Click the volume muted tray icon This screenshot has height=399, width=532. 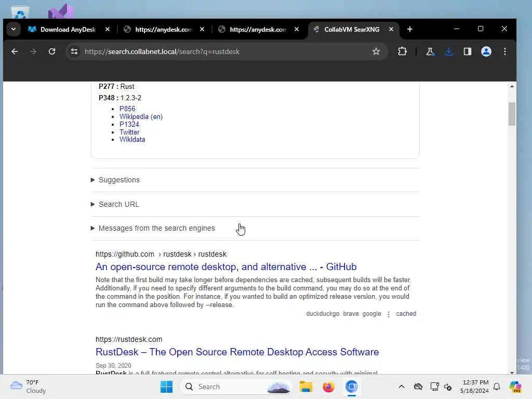click(448, 387)
